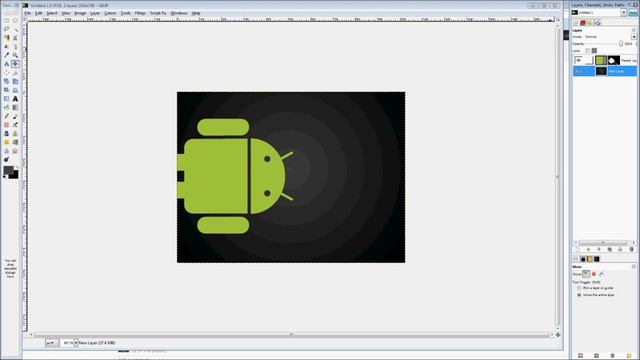Click the New Layer thumbnail
The width and height of the screenshot is (640, 360).
[x=601, y=71]
